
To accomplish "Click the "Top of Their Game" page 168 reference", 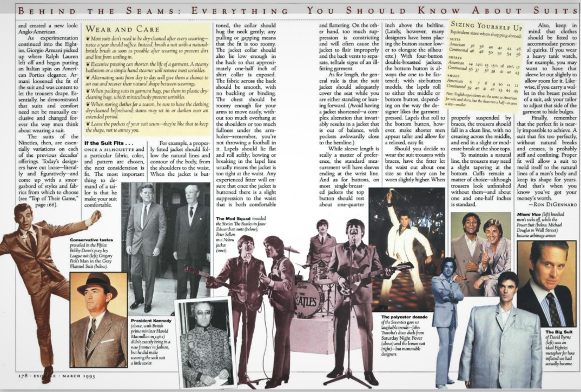I will pos(49,201).
